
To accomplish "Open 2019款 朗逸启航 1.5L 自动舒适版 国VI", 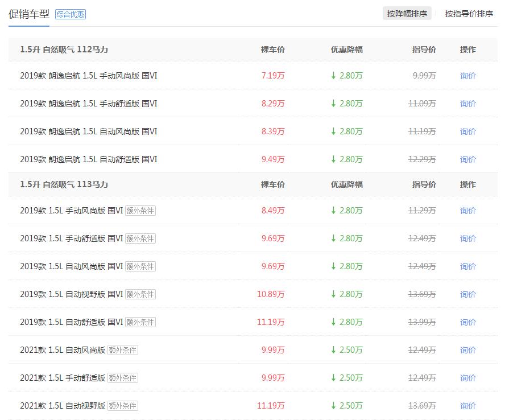I will (x=89, y=159).
